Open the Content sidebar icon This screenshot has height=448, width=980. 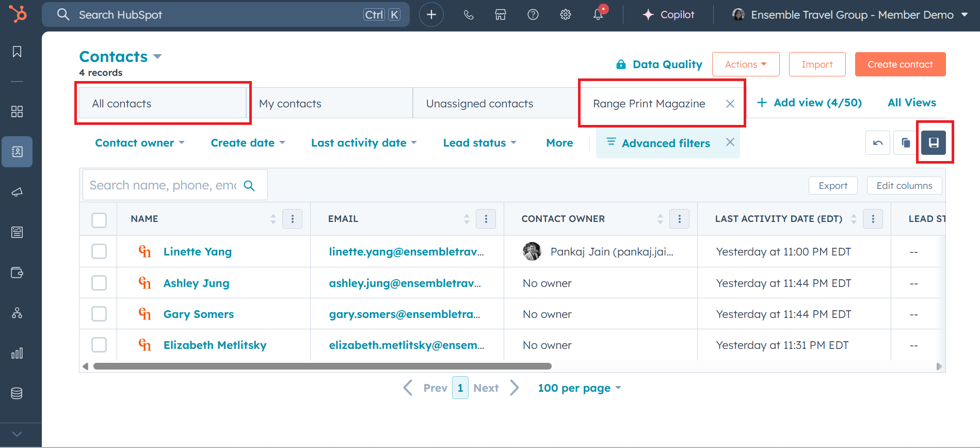[x=17, y=232]
